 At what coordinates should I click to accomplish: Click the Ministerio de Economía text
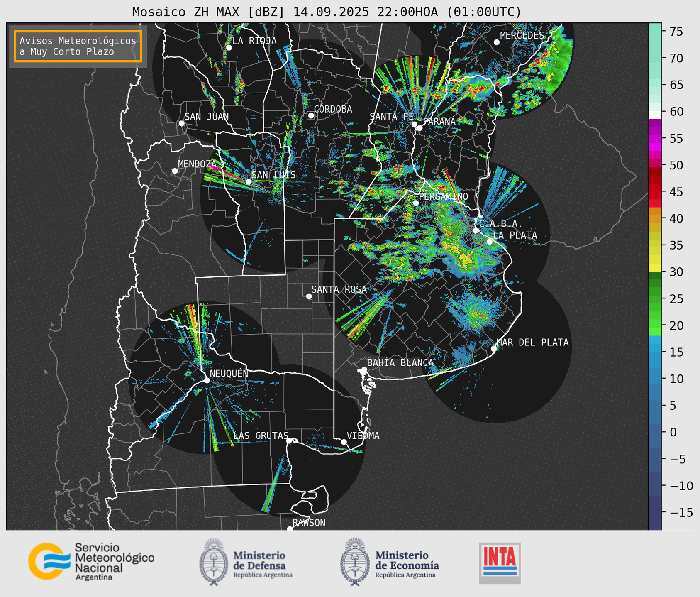pos(407,564)
